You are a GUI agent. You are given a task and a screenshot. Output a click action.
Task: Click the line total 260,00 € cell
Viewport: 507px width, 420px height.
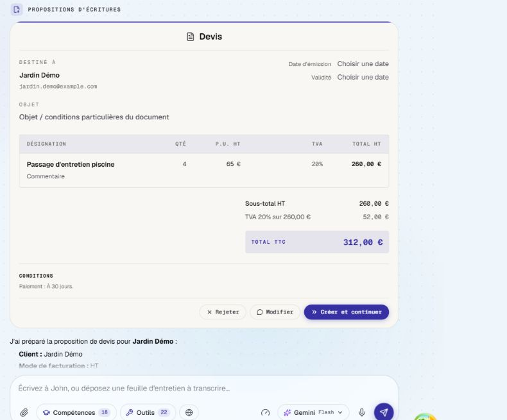366,164
